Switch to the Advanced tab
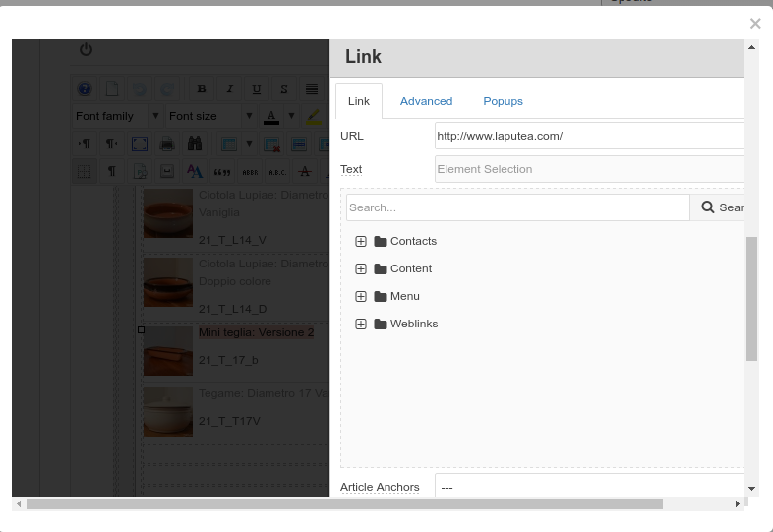The height and width of the screenshot is (532, 773). [x=426, y=101]
